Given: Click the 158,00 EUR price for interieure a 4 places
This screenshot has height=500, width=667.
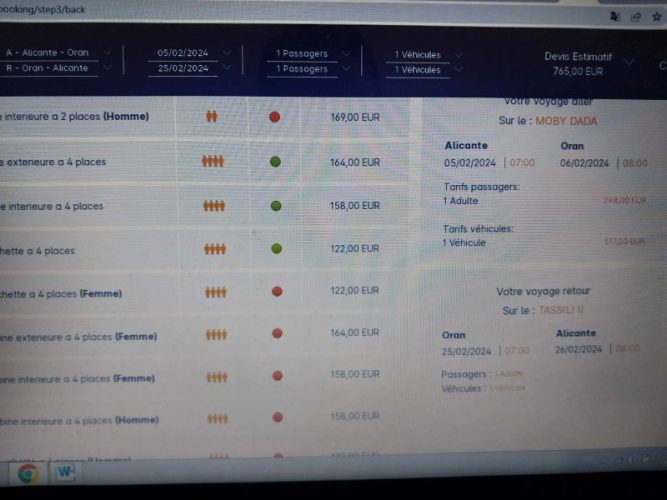Looking at the screenshot, I should pyautogui.click(x=355, y=206).
